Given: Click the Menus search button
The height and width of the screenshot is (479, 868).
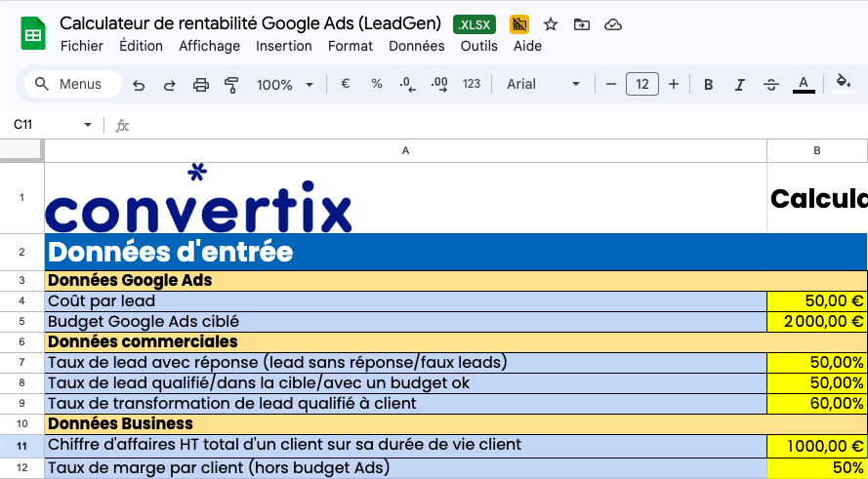Looking at the screenshot, I should tap(71, 85).
